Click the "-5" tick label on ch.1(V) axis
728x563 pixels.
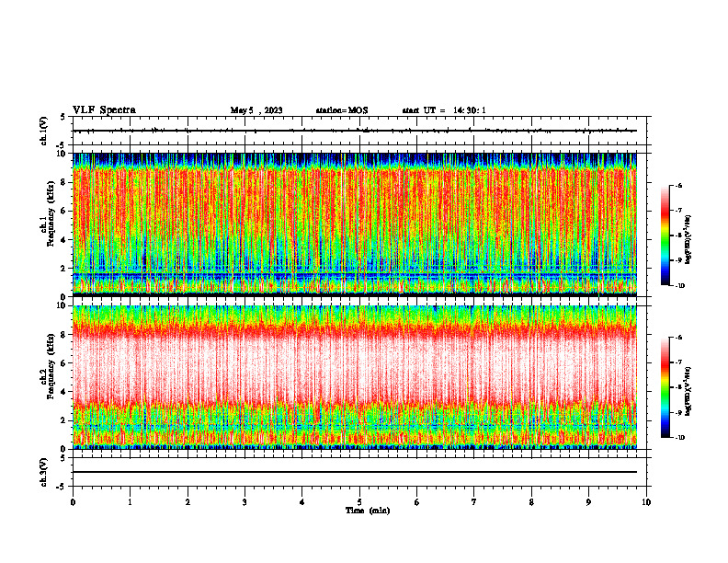63,145
